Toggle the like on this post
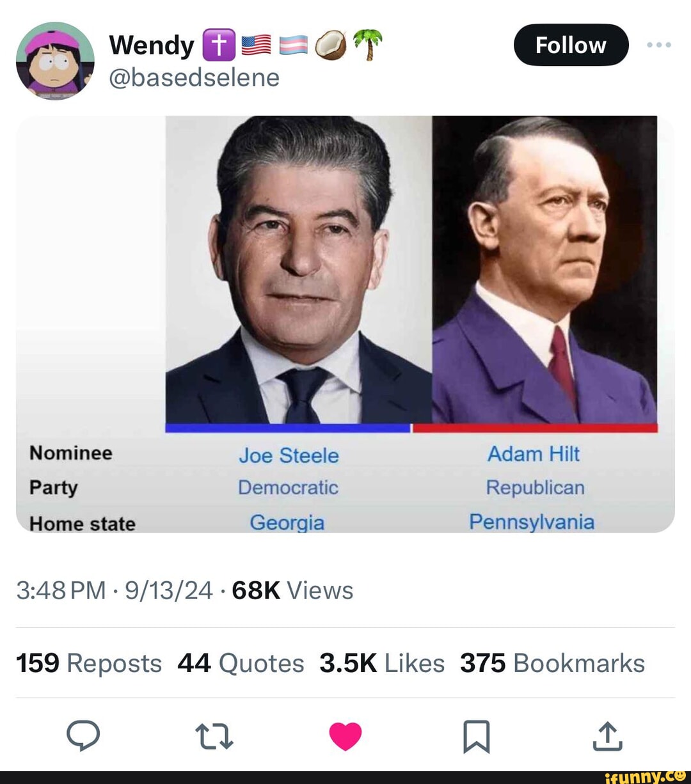Viewport: 691px width, 784px height. pyautogui.click(x=345, y=735)
